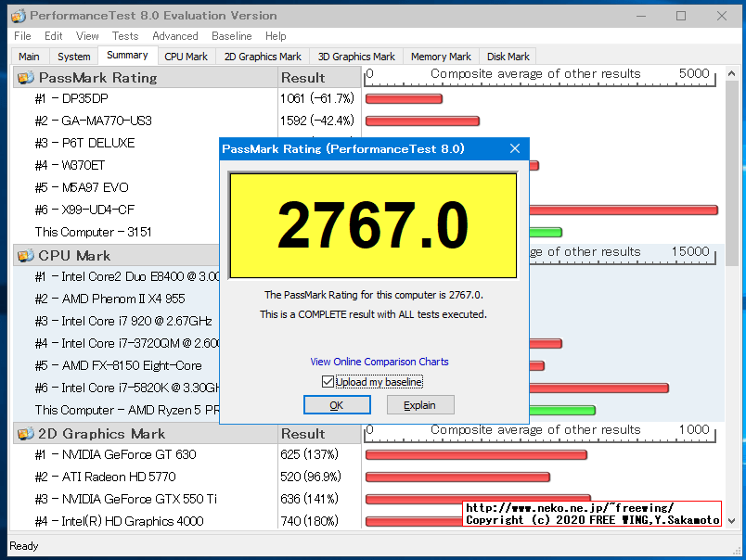Uncheck the Upload my baseline checkbox
Image resolution: width=746 pixels, height=560 pixels.
tap(328, 381)
